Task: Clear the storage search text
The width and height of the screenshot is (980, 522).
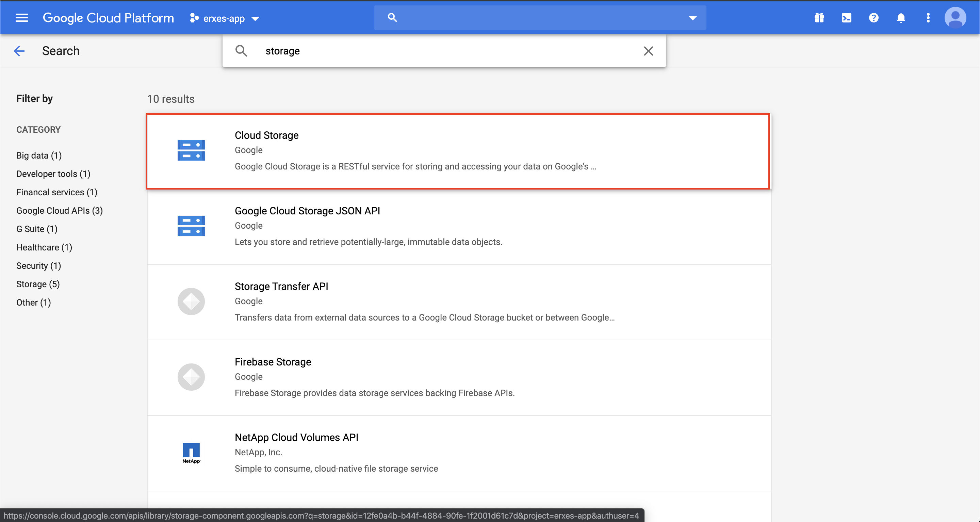Action: coord(648,51)
